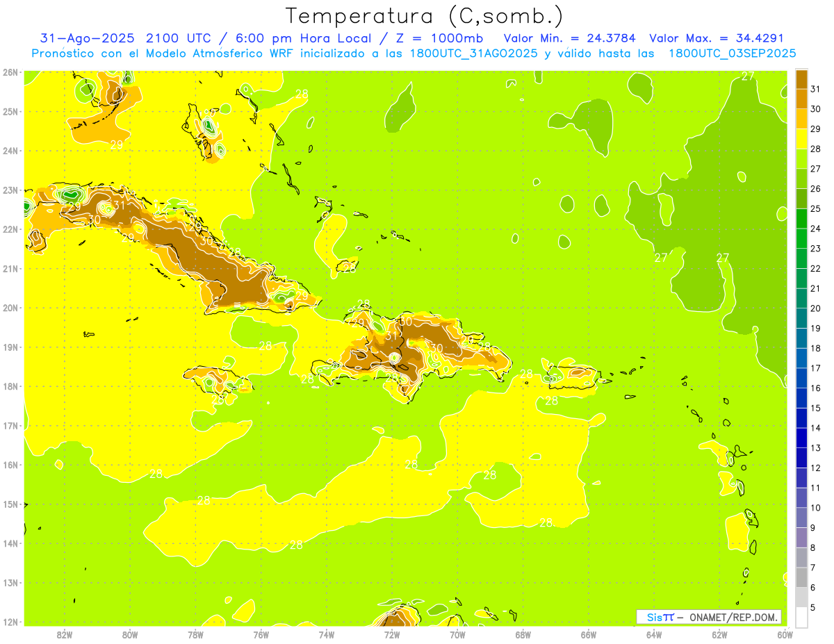Image resolution: width=834 pixels, height=644 pixels.
Task: Click legend scale value "25"
Action: [x=816, y=208]
